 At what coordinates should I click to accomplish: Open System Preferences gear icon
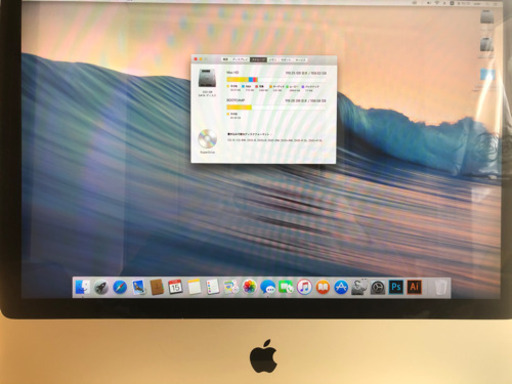click(x=378, y=287)
